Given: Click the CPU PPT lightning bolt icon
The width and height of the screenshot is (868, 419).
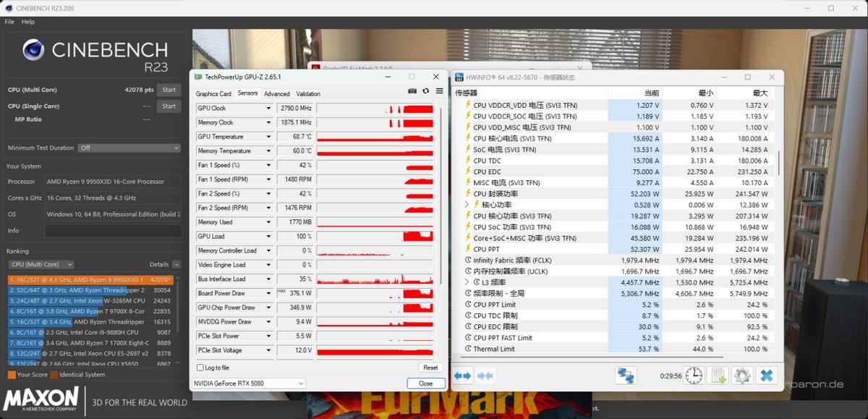Looking at the screenshot, I should click(x=468, y=249).
